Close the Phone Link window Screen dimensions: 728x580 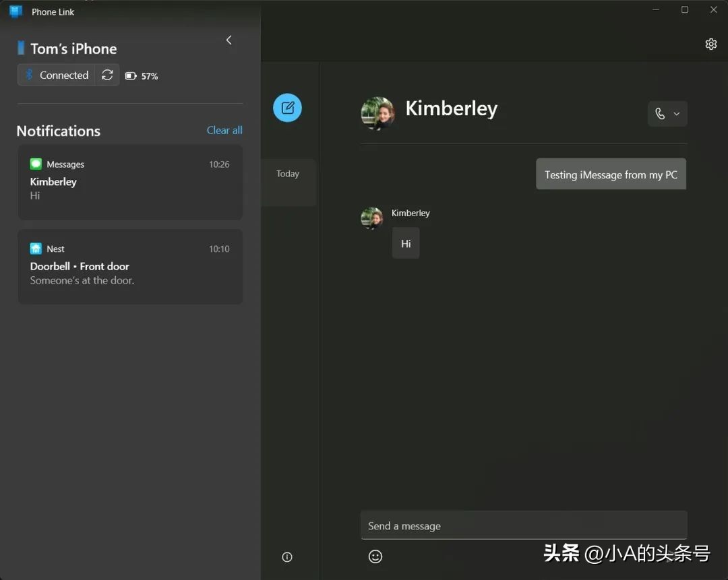[714, 9]
